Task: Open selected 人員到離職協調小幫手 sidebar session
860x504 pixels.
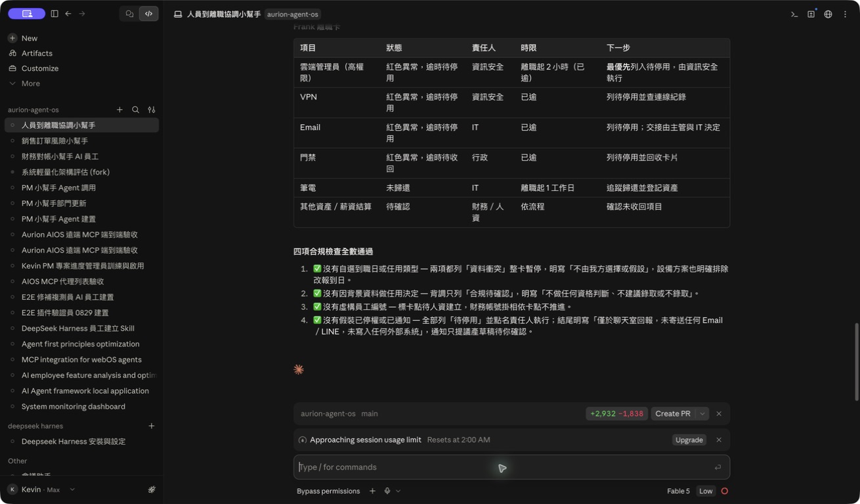Action: click(x=81, y=125)
